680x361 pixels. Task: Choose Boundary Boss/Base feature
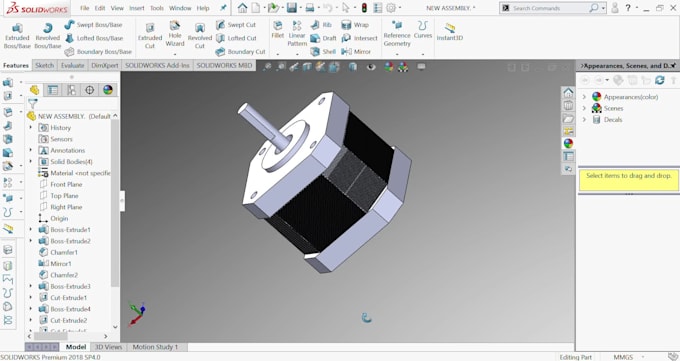98,52
